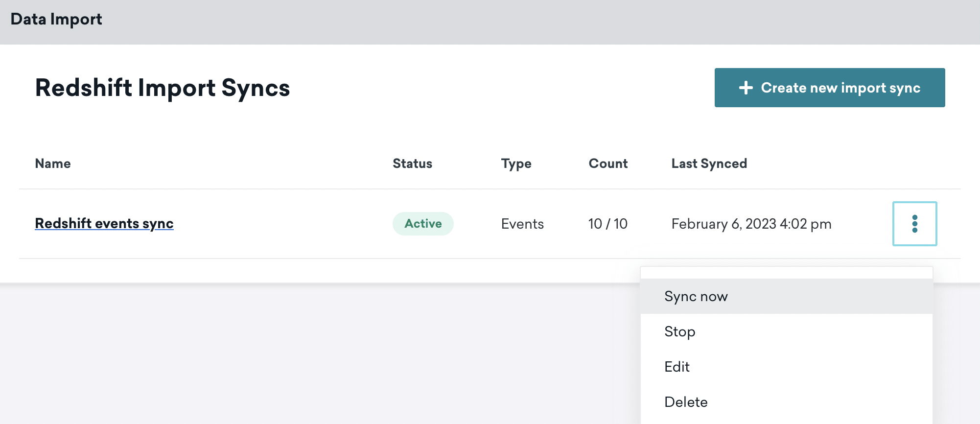Click the blank strip atop the dropdown menu
This screenshot has width=980, height=424.
point(786,273)
